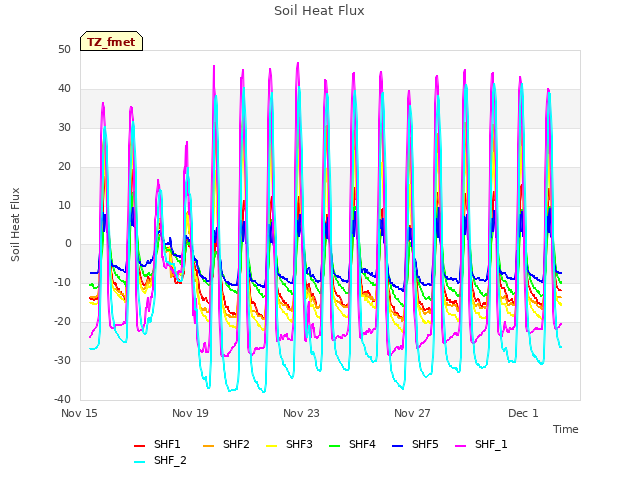This screenshot has height=480, width=640.
Task: Click the Nov 23 x-axis tick label
Action: tap(301, 413)
